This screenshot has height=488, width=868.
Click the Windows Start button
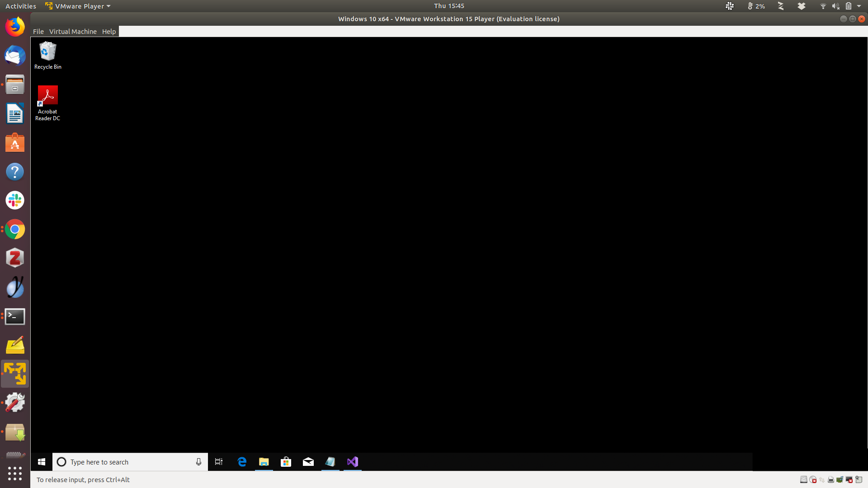(x=42, y=462)
